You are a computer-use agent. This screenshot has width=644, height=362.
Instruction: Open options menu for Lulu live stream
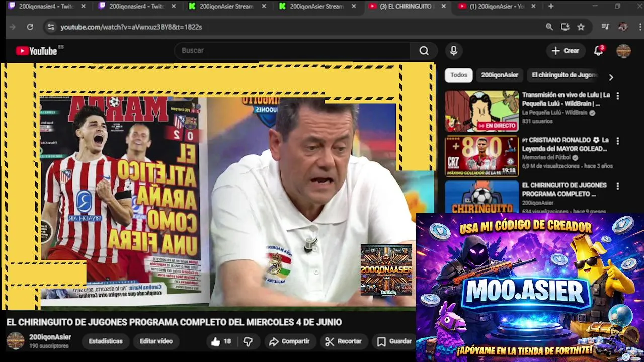pyautogui.click(x=618, y=96)
